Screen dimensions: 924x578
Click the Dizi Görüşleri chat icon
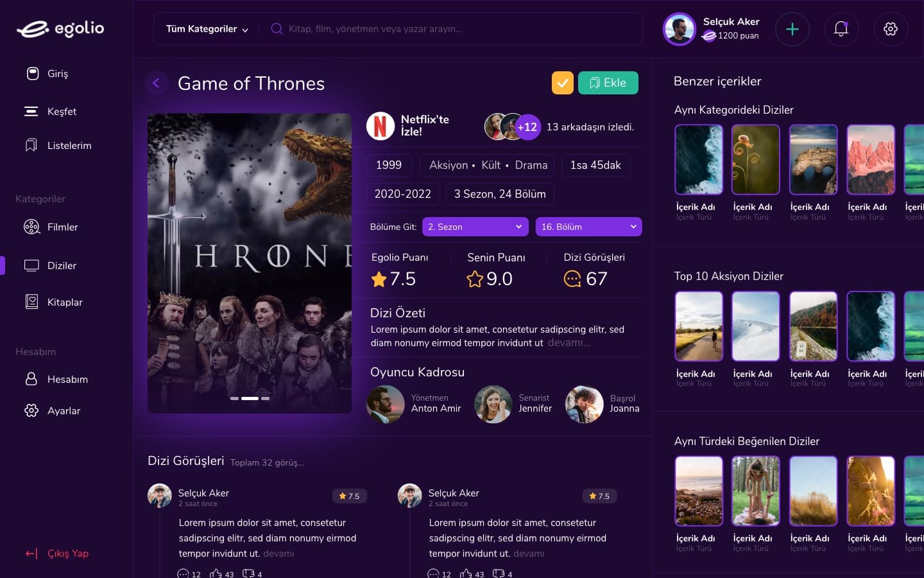572,279
